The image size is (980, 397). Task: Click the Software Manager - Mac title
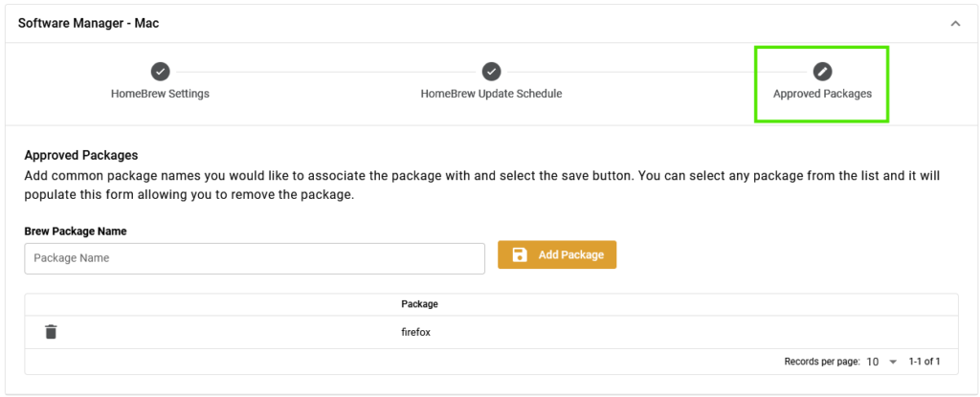(x=88, y=24)
